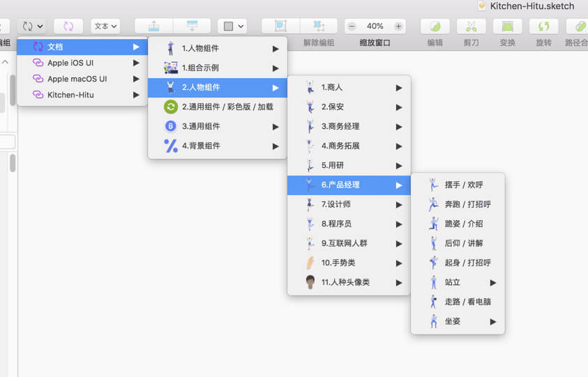The width and height of the screenshot is (588, 377).
Task: Click the 解除编组 ungroup icon
Action: [319, 26]
